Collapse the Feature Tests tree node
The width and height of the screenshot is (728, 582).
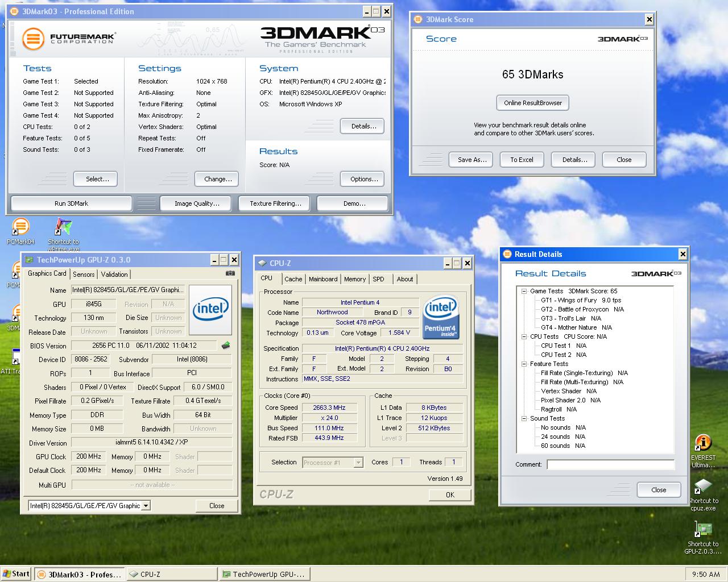point(524,364)
